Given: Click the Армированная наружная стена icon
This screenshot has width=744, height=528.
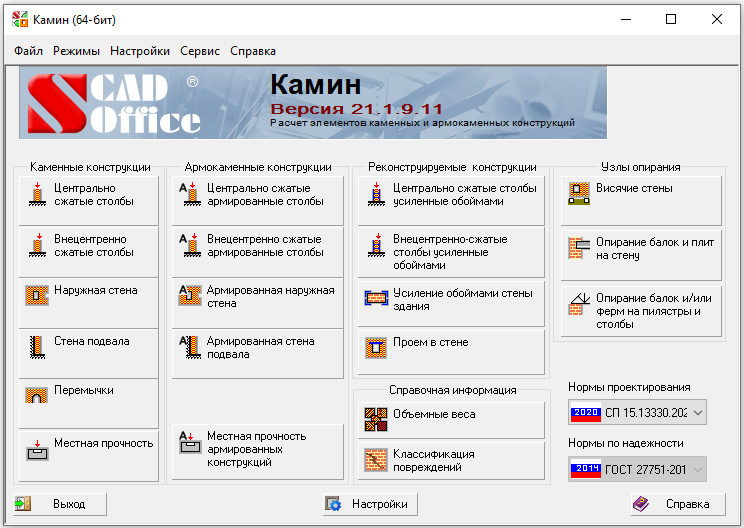Looking at the screenshot, I should [x=189, y=295].
